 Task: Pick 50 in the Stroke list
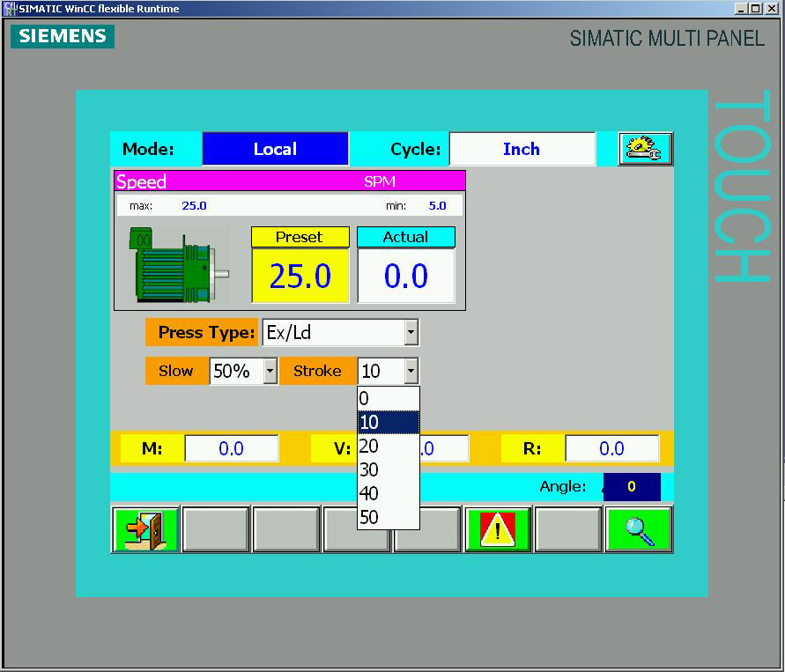click(x=388, y=517)
